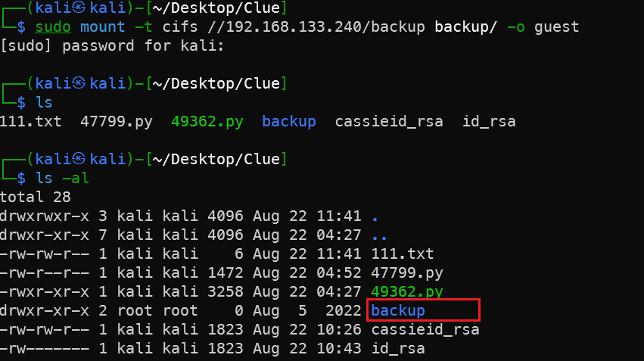Click the ~/Desktop/Clue path in first prompt
Viewport: 644px width, 361px height.
(216, 8)
